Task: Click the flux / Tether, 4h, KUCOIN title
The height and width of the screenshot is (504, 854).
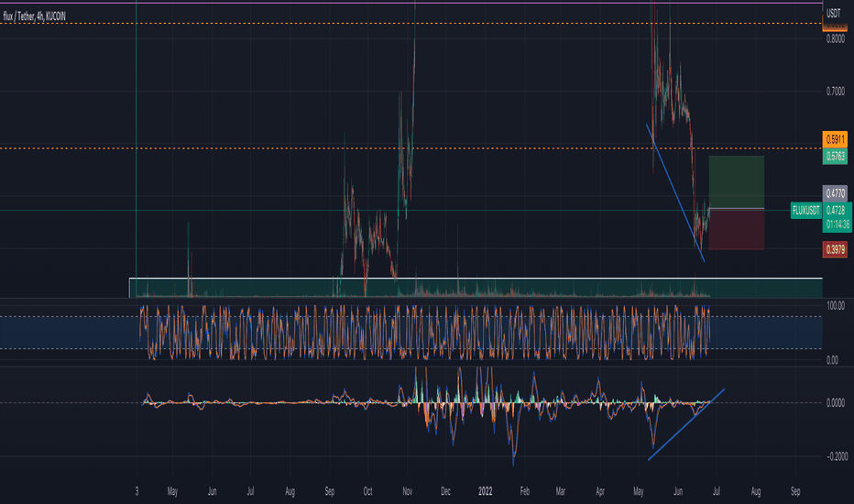Action: coord(34,16)
